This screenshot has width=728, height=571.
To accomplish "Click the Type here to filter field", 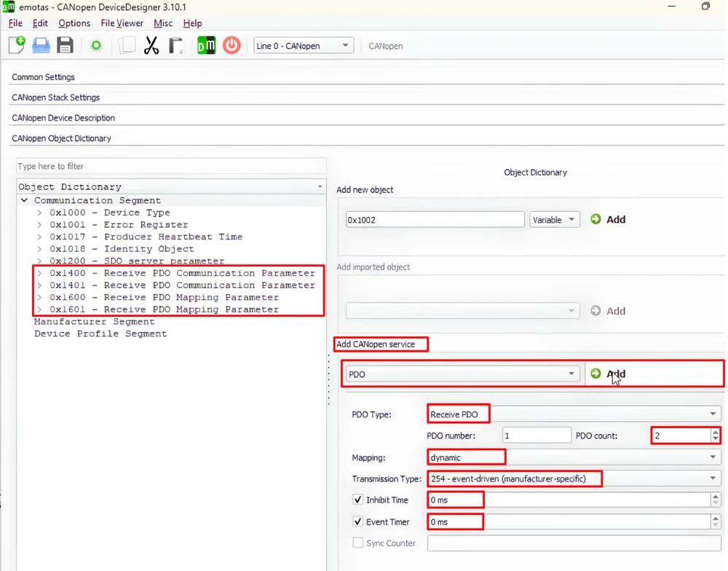I will pos(171,166).
